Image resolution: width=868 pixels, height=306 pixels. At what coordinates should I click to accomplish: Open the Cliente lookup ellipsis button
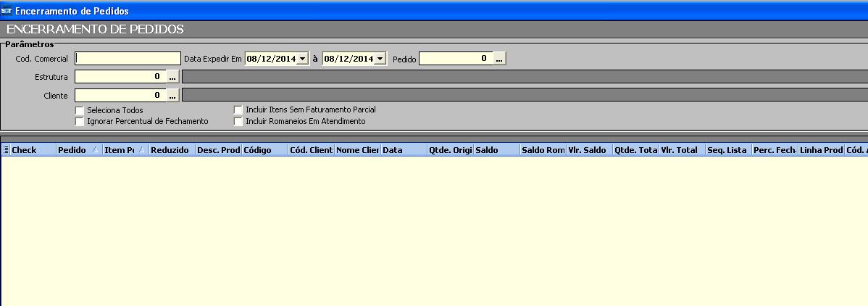click(x=172, y=95)
